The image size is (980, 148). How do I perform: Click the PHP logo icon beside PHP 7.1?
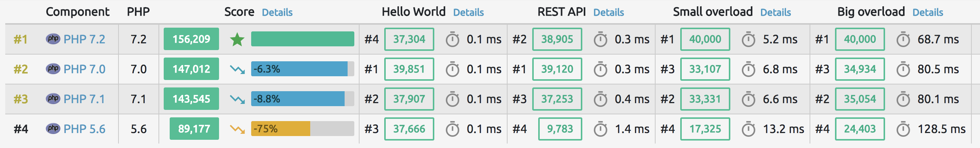[53, 99]
